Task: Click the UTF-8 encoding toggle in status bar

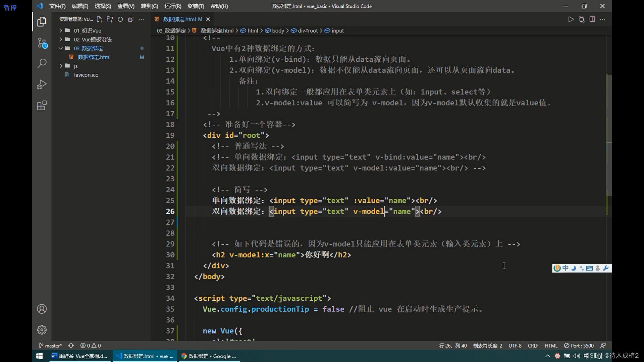Action: (515, 345)
